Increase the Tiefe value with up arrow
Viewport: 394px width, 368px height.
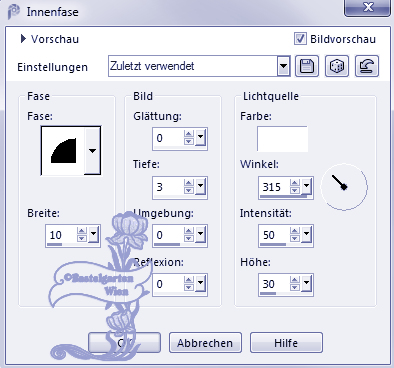189,183
